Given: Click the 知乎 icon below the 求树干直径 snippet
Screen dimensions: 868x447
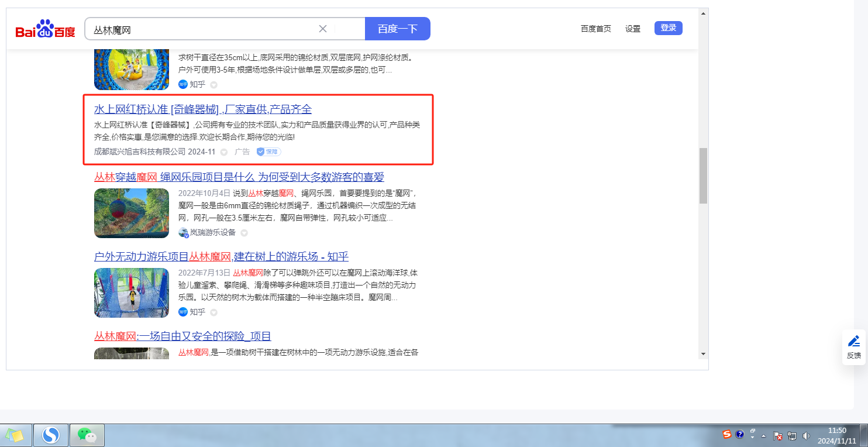Looking at the screenshot, I should (183, 84).
